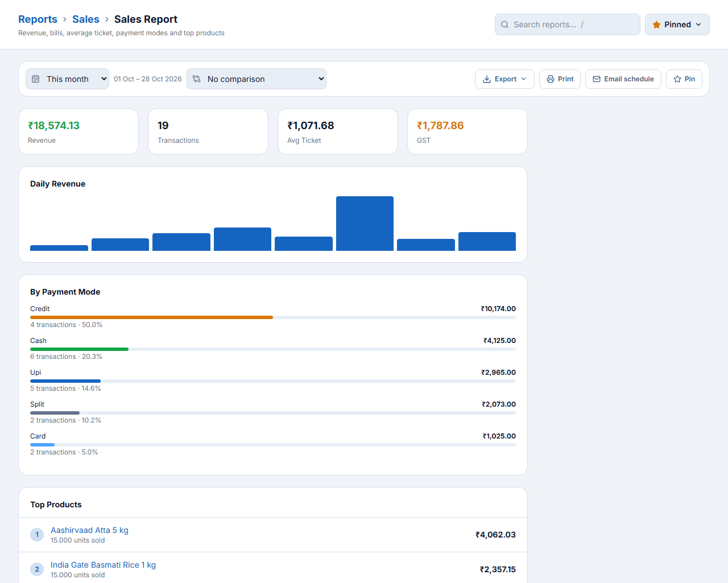Click the envelope icon on Email schedule
Screen dimensions: 728x583
(x=597, y=79)
